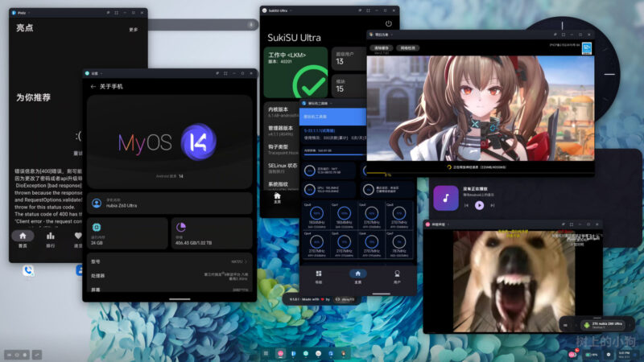
Task: Click the microphone icon in the desktop search bar
Action: (x=251, y=25)
